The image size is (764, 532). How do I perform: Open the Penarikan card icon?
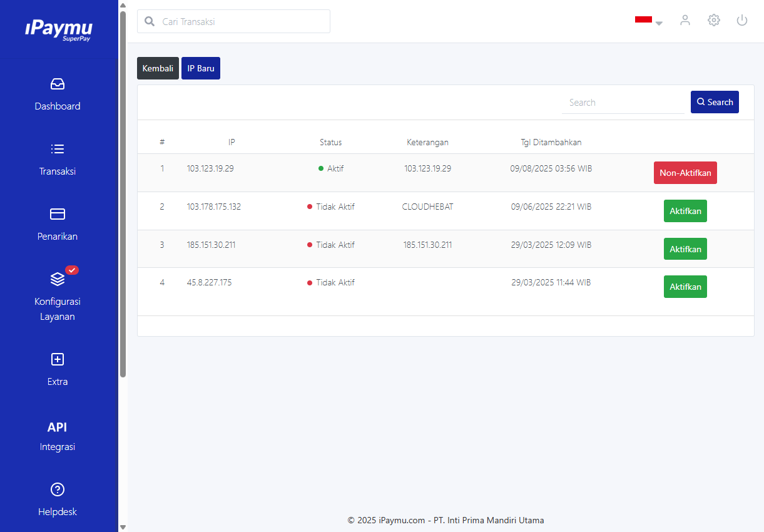[58, 214]
